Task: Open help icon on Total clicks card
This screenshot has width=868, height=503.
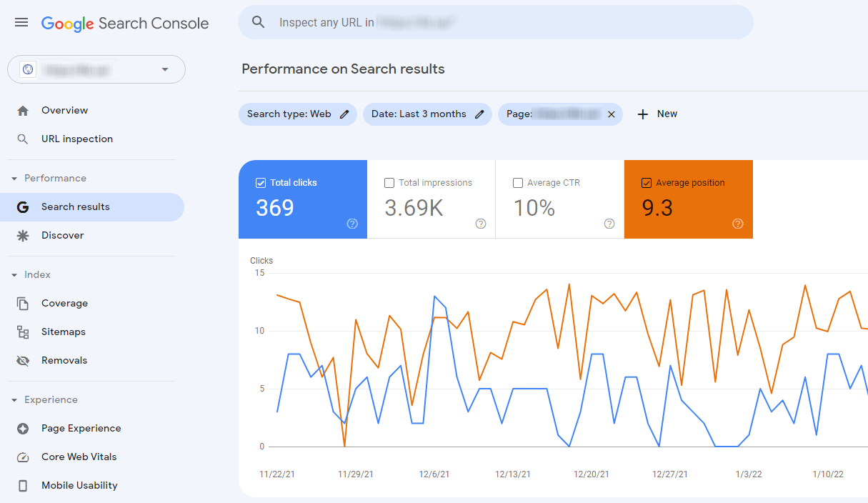Action: [352, 224]
